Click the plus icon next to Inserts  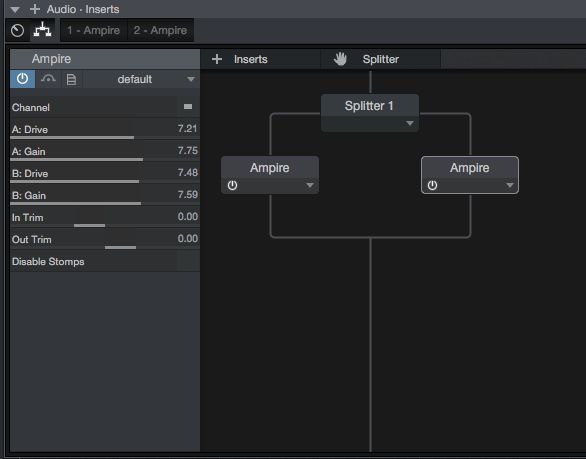[217, 59]
